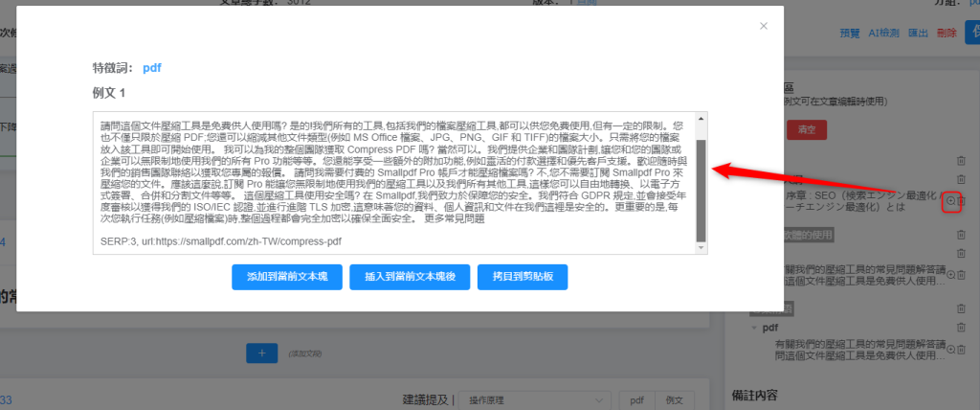Click magnifier icon of example under 軟體的使用
Viewport: 980px width, 410px height.
950,274
